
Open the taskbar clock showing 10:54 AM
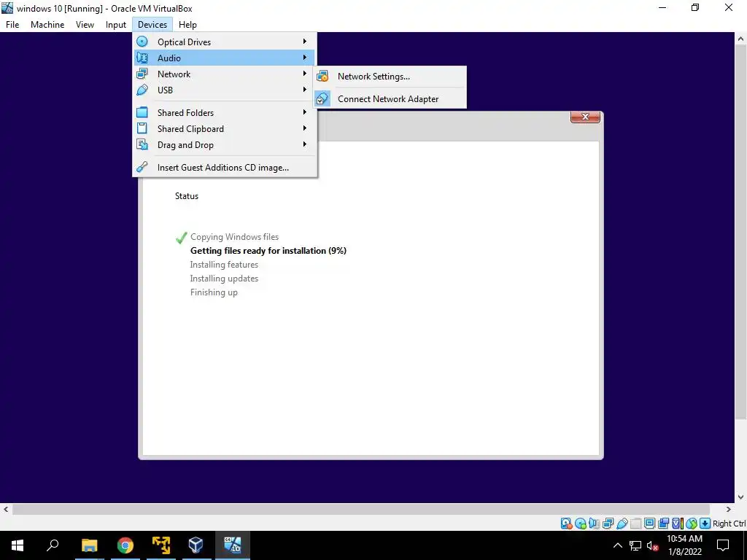(x=684, y=545)
